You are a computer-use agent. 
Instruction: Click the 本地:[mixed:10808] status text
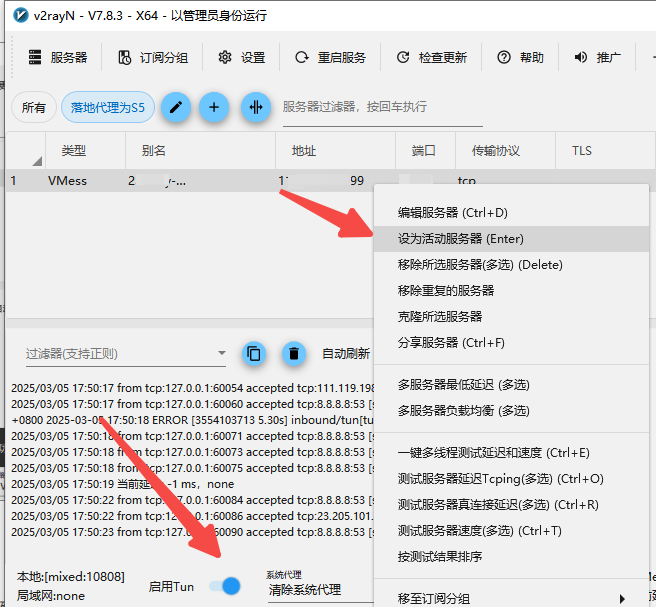coord(71,577)
